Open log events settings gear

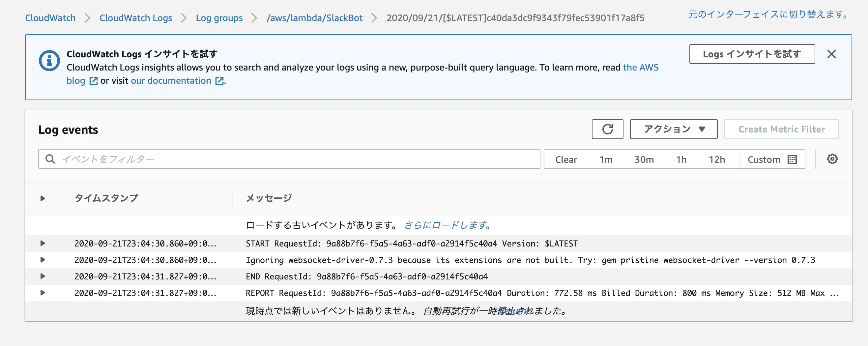coord(832,159)
